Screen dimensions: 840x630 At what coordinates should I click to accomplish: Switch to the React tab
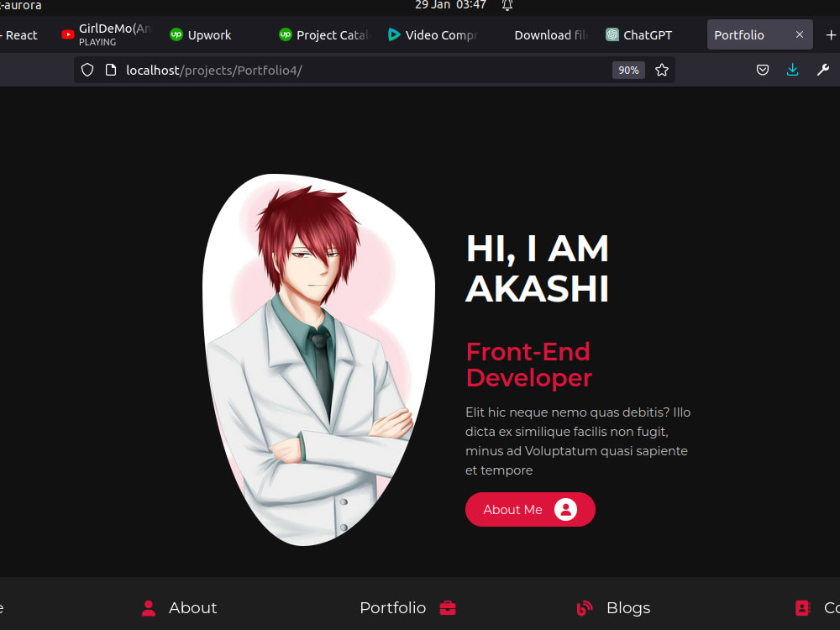pyautogui.click(x=22, y=34)
